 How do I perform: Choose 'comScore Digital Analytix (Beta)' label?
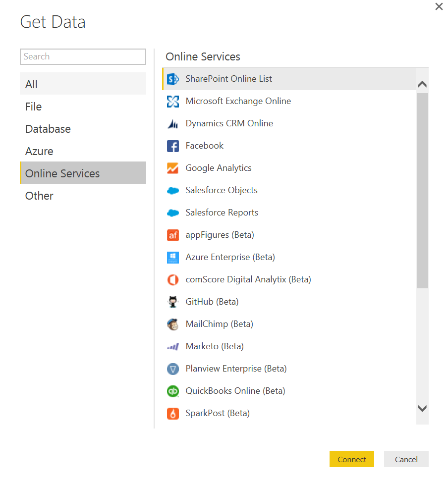[248, 279]
